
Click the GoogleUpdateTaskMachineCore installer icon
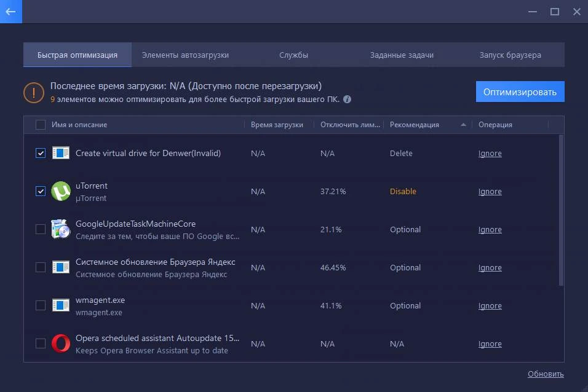[61, 229]
